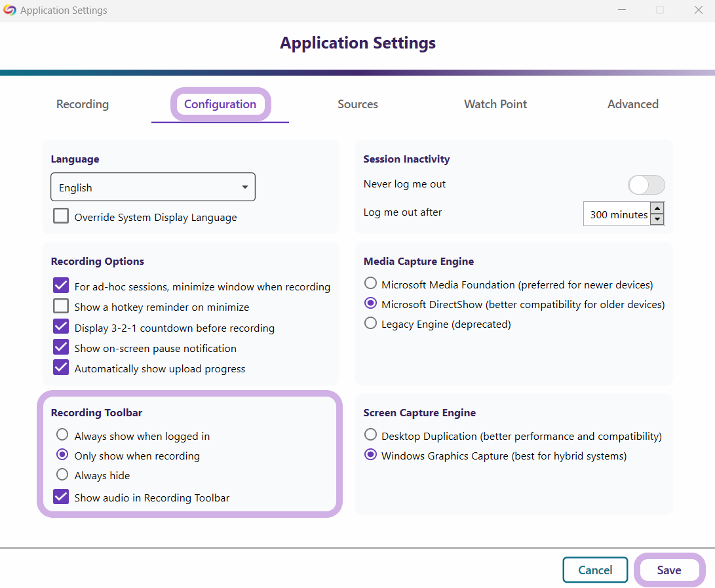Click the app logo icon in title bar
Image resolution: width=715 pixels, height=588 pixels.
(10, 10)
